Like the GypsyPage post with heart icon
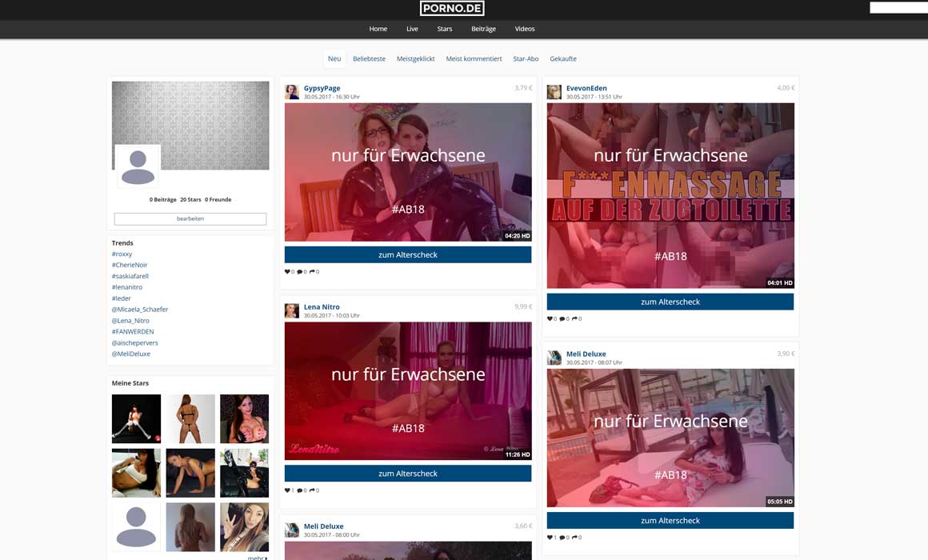Screen dimensions: 928x560 [288, 272]
